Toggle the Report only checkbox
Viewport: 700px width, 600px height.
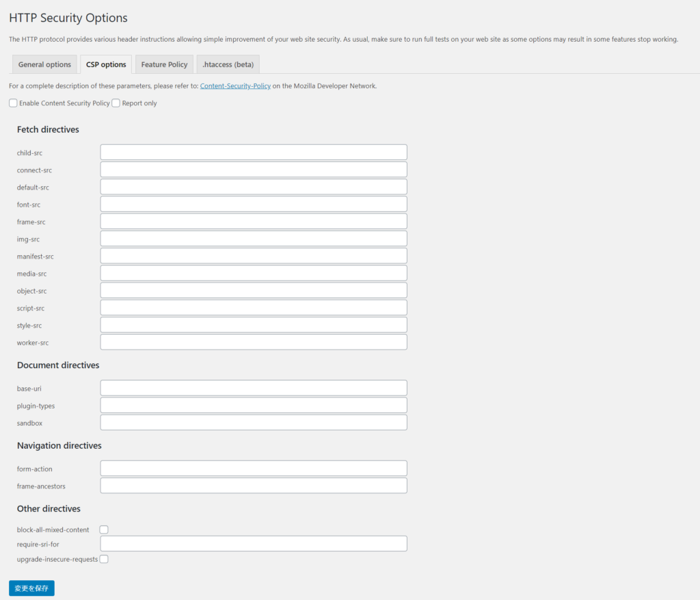tap(116, 103)
